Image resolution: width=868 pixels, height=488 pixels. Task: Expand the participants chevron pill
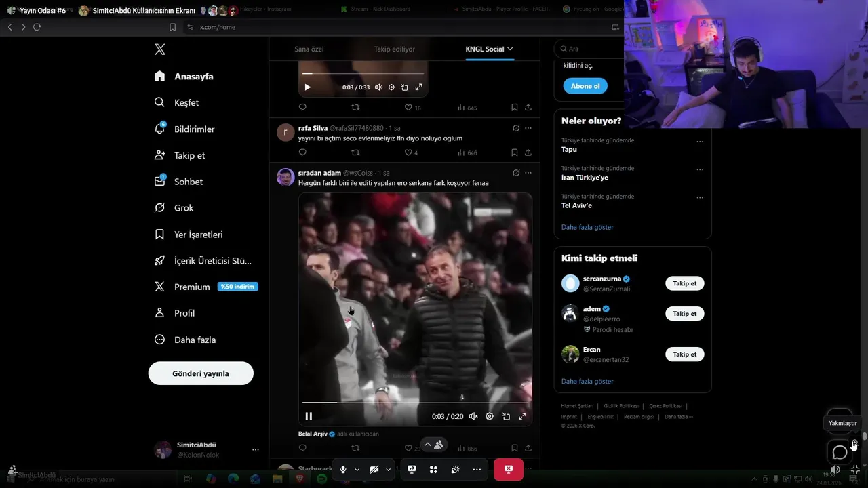click(x=433, y=445)
